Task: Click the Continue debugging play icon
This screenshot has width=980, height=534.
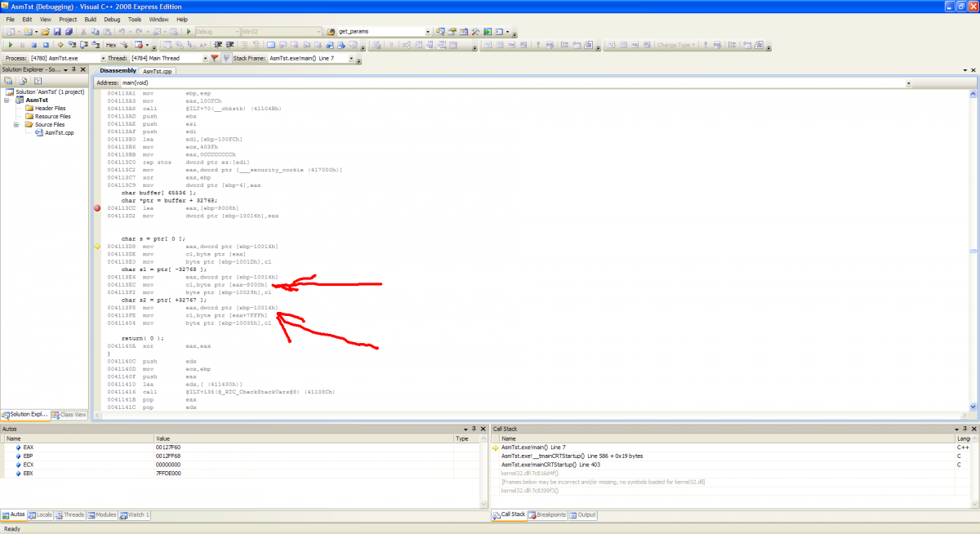Action: click(x=11, y=45)
